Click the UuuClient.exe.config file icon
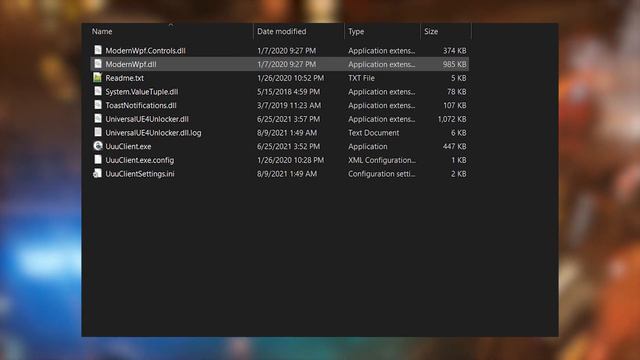This screenshot has height=360, width=640. tap(98, 160)
